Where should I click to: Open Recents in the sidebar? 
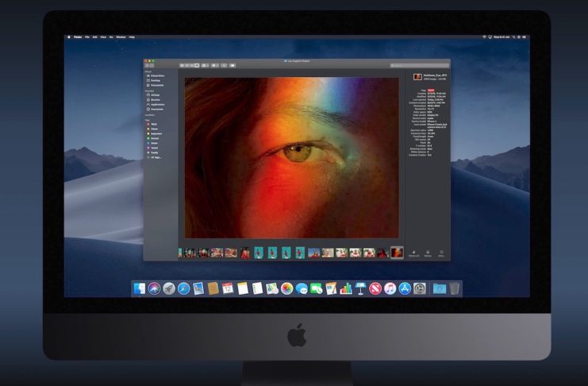point(153,100)
